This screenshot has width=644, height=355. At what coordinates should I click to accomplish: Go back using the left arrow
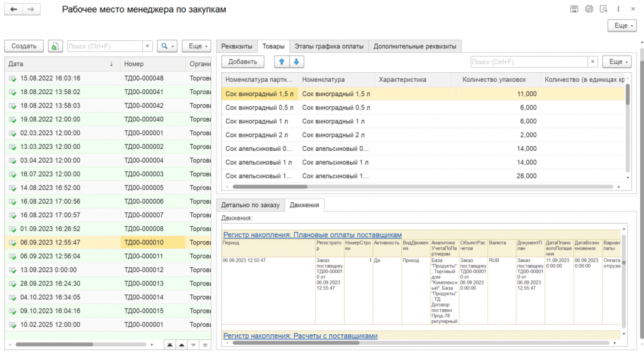click(13, 9)
